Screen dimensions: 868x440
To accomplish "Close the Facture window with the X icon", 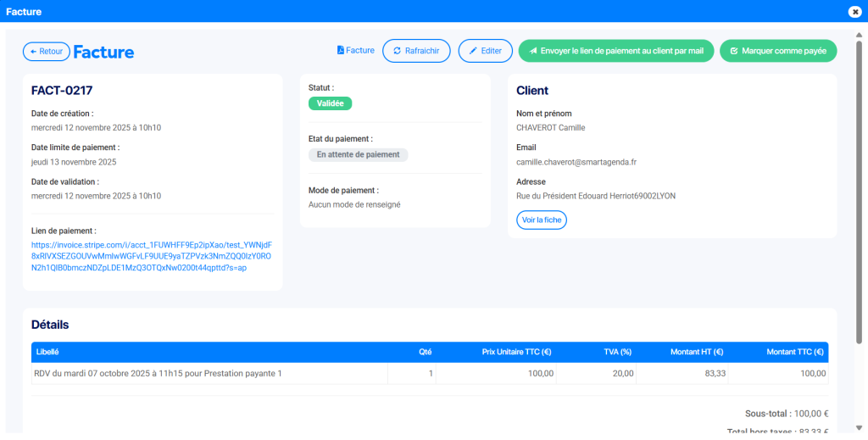I will point(854,12).
